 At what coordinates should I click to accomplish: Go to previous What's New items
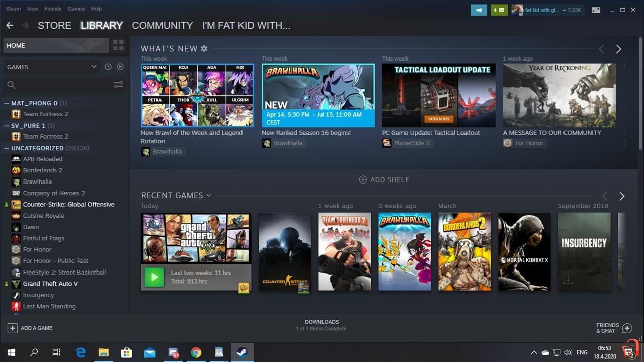click(601, 49)
